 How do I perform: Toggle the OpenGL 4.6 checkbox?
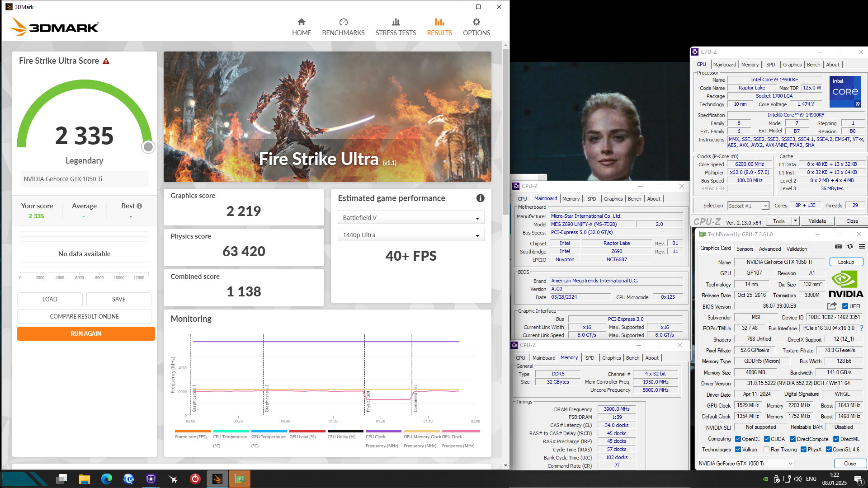pos(829,449)
